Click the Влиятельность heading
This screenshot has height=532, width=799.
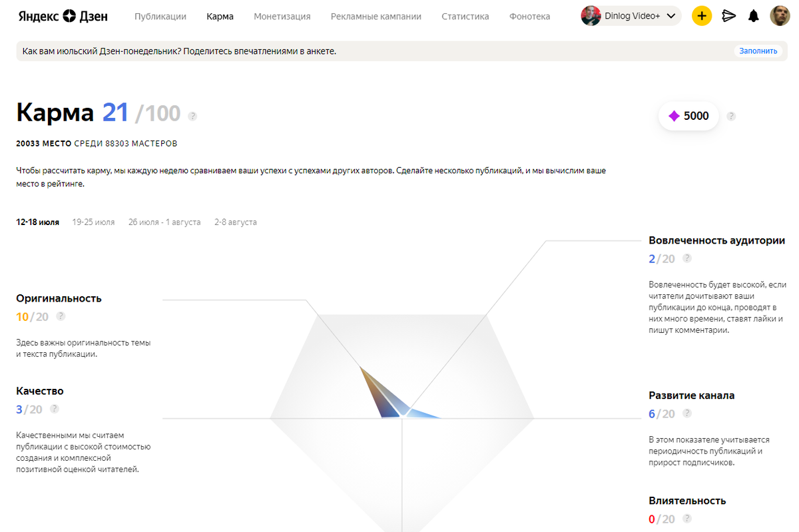(688, 501)
